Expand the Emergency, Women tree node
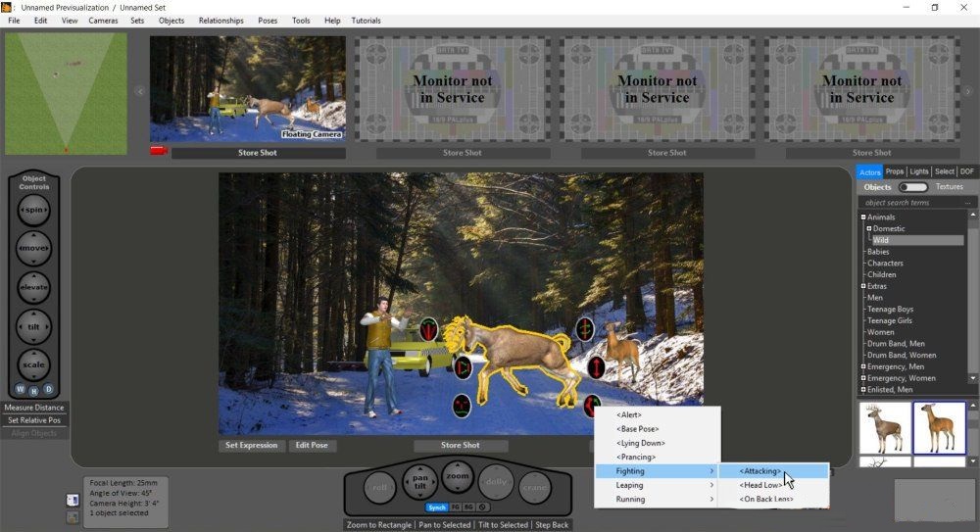980x532 pixels. [863, 378]
